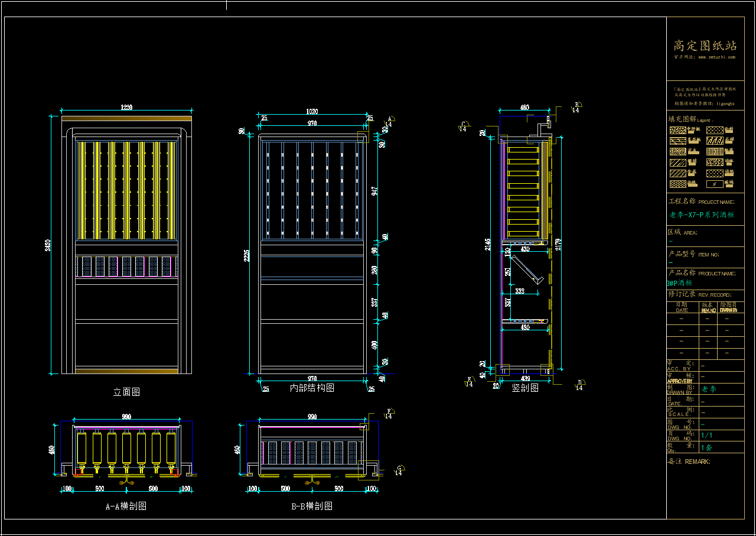Select the 1020 width dimension text
The image size is (756, 536).
312,112
